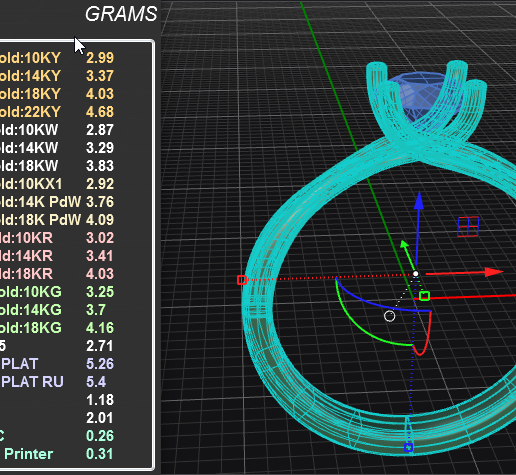
Task: Click the Printer row label
Action: (x=28, y=454)
